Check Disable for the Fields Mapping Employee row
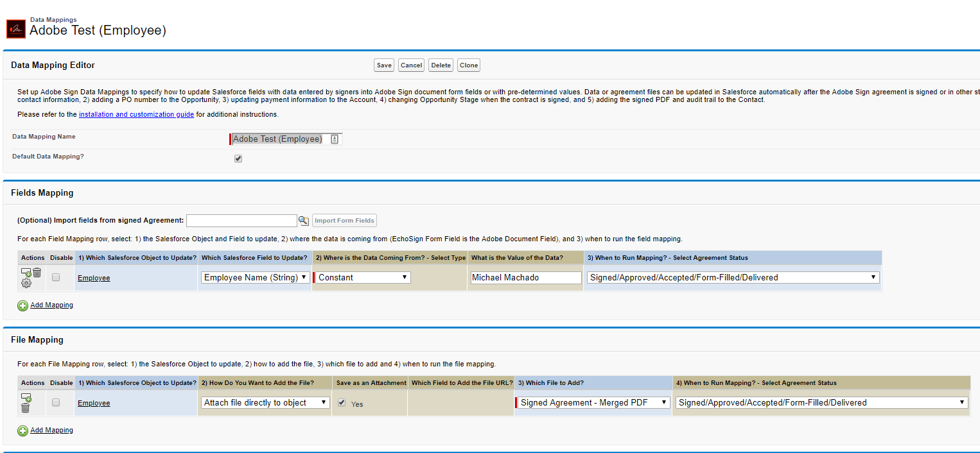The width and height of the screenshot is (980, 453). (x=56, y=277)
